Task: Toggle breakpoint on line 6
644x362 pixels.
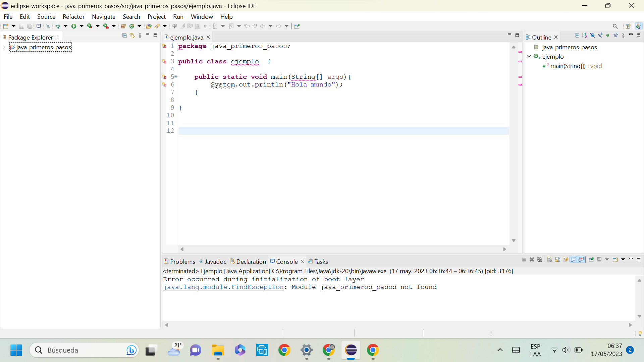Action: coord(164,84)
